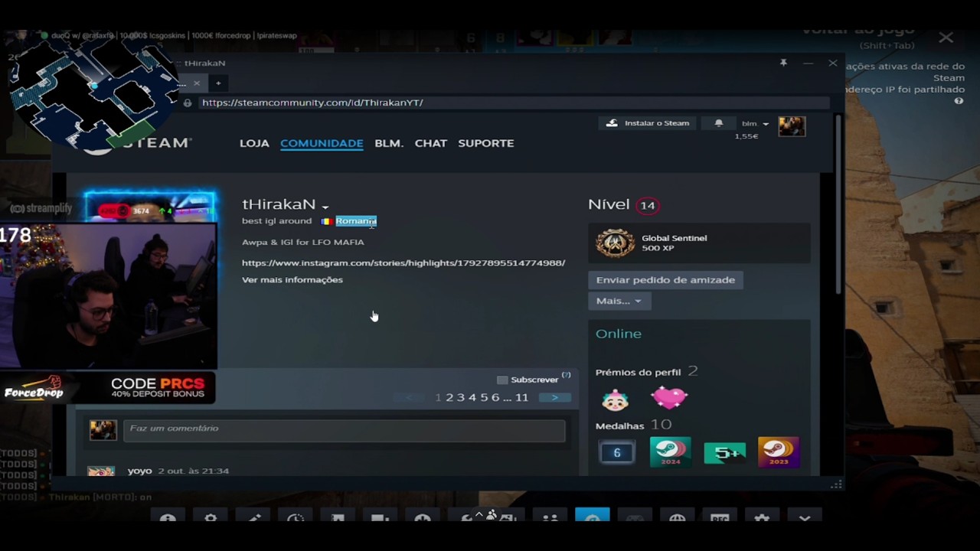Screen dimensions: 980x551
Task: Click the padlock icon beside the URL
Action: pos(188,103)
